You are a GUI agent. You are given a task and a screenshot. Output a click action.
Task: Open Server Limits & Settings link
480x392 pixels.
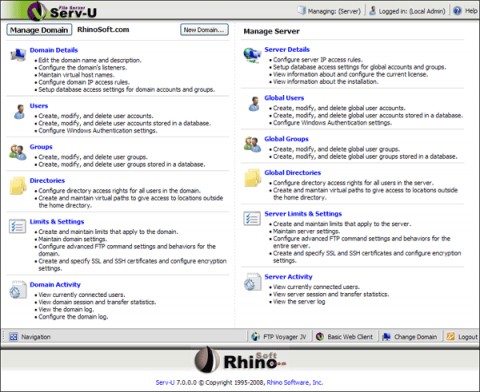(x=303, y=214)
